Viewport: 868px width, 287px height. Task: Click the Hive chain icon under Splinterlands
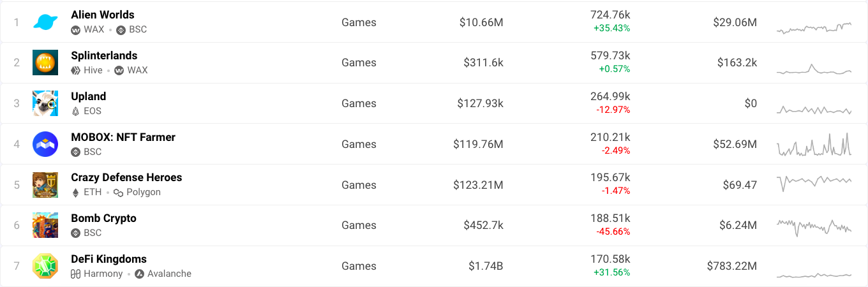point(75,70)
